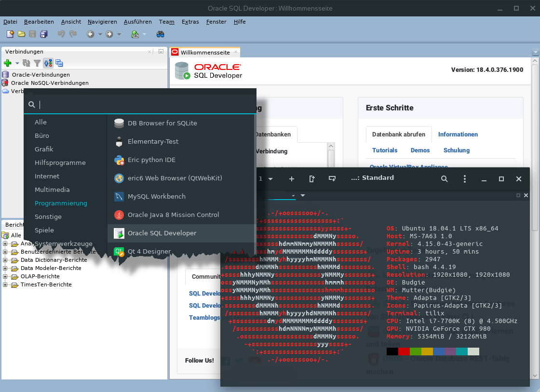
Task: Select the Oracle NoSQL-Verbindungen tree item
Action: point(50,83)
